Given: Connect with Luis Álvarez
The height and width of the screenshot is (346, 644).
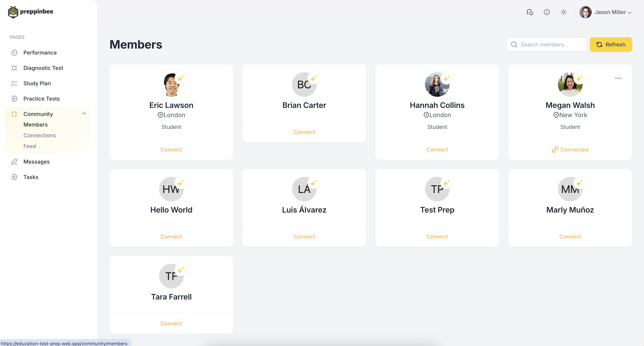Looking at the screenshot, I should click(304, 236).
